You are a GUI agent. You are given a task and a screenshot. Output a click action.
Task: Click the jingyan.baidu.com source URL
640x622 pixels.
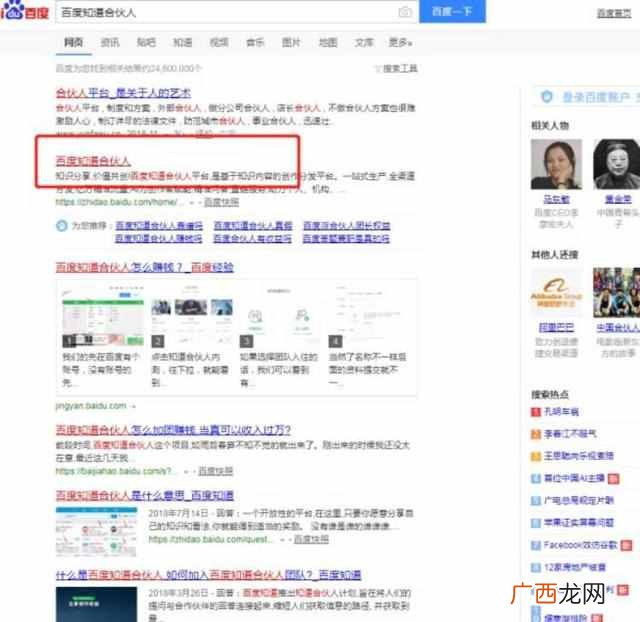coord(91,406)
